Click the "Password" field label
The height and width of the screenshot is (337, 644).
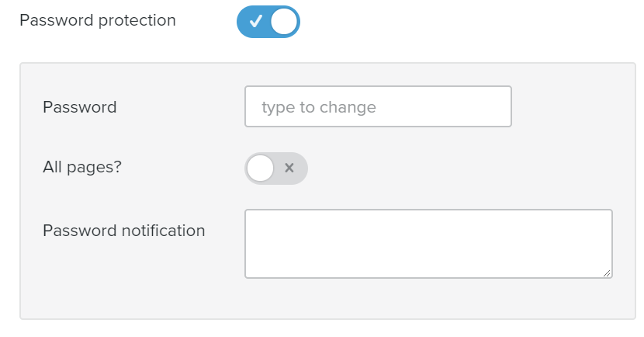click(x=80, y=107)
